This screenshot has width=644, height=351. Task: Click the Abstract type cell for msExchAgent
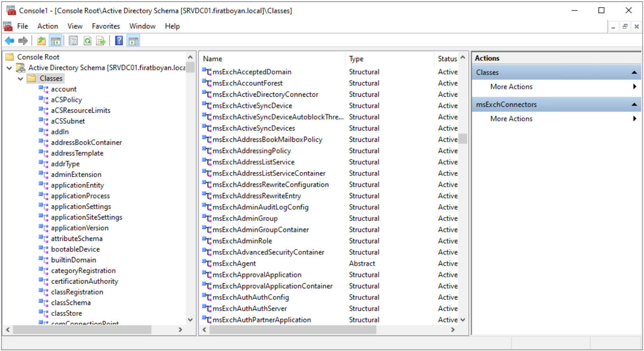362,263
